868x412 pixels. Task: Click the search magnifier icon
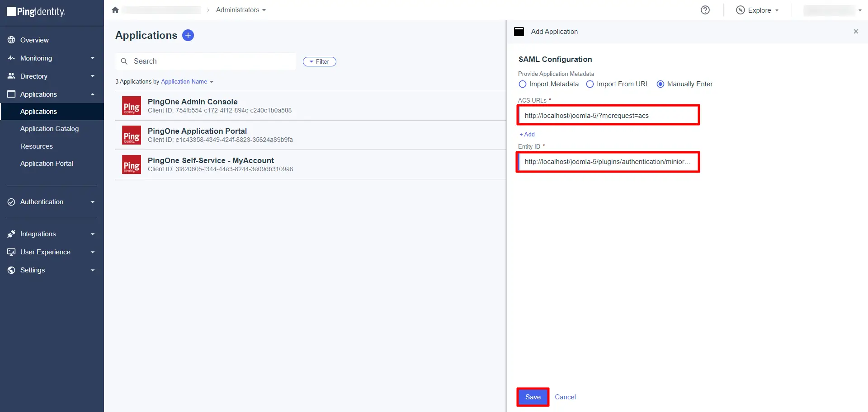click(124, 61)
